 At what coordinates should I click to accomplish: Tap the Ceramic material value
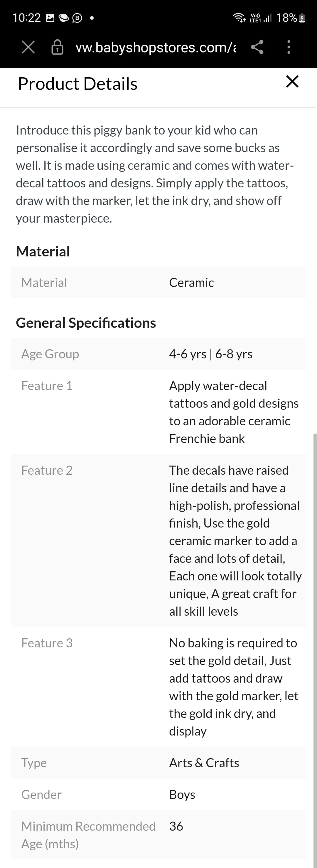pyautogui.click(x=191, y=283)
